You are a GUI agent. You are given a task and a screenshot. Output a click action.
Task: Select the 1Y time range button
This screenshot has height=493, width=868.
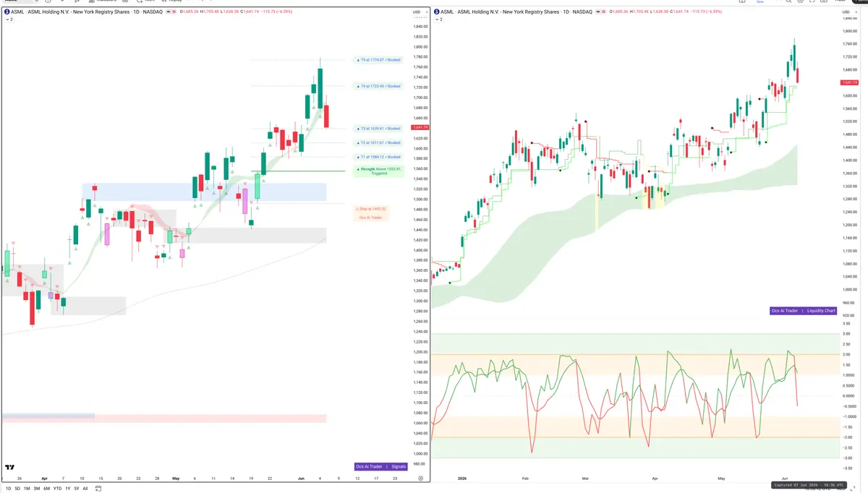pyautogui.click(x=67, y=489)
